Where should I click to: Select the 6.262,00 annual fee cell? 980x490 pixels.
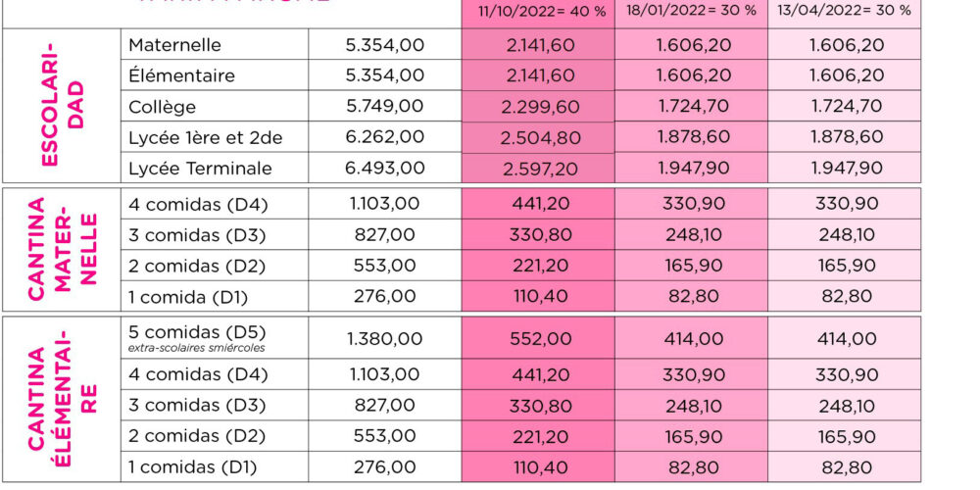(x=385, y=138)
